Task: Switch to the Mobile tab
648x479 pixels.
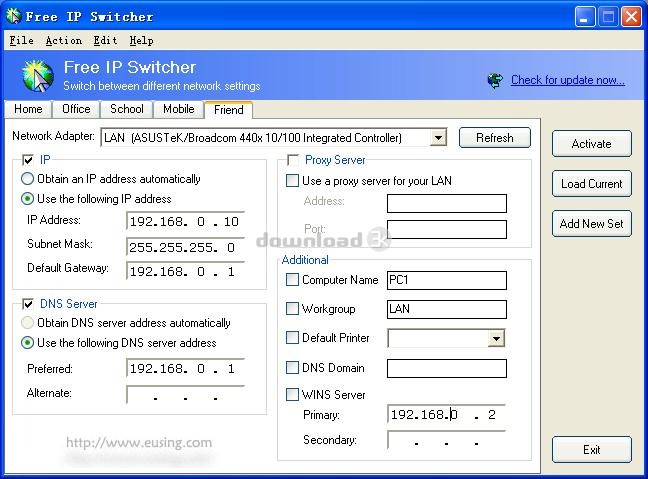Action: (179, 109)
